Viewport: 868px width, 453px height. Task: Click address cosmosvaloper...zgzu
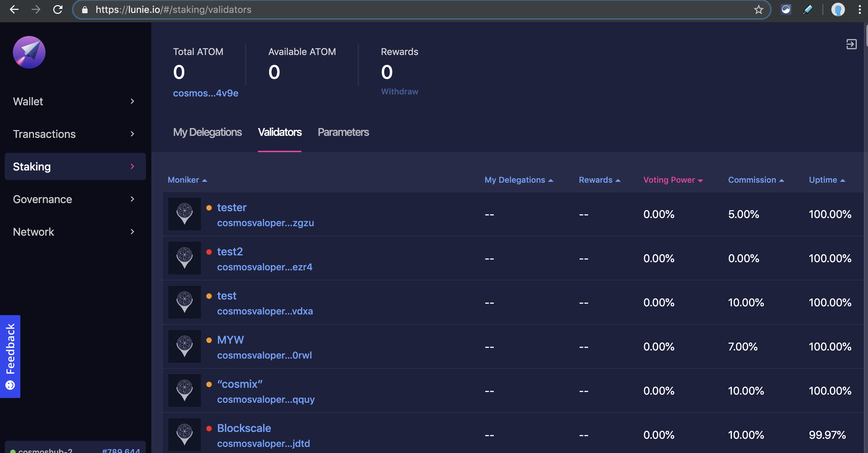pos(265,223)
